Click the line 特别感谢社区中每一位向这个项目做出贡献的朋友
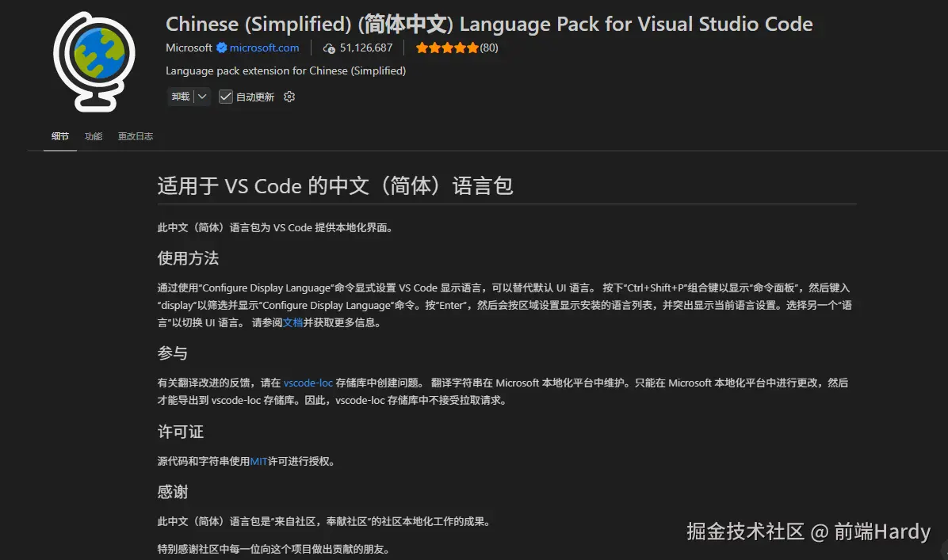This screenshot has width=948, height=560. (274, 549)
